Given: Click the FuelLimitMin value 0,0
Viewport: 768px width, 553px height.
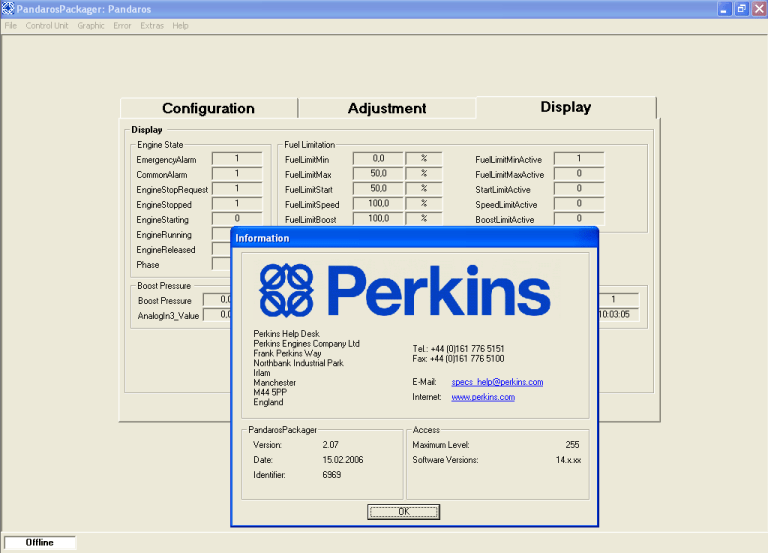Looking at the screenshot, I should point(378,159).
